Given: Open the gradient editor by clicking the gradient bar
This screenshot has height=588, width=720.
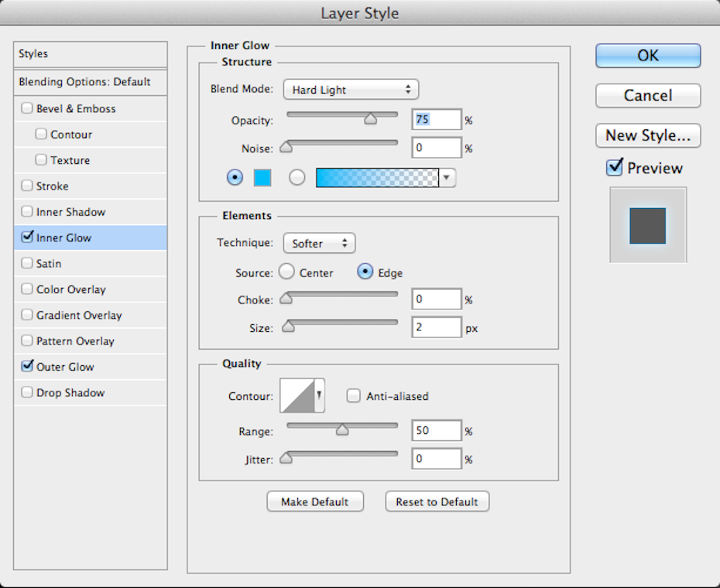Looking at the screenshot, I should click(x=378, y=178).
